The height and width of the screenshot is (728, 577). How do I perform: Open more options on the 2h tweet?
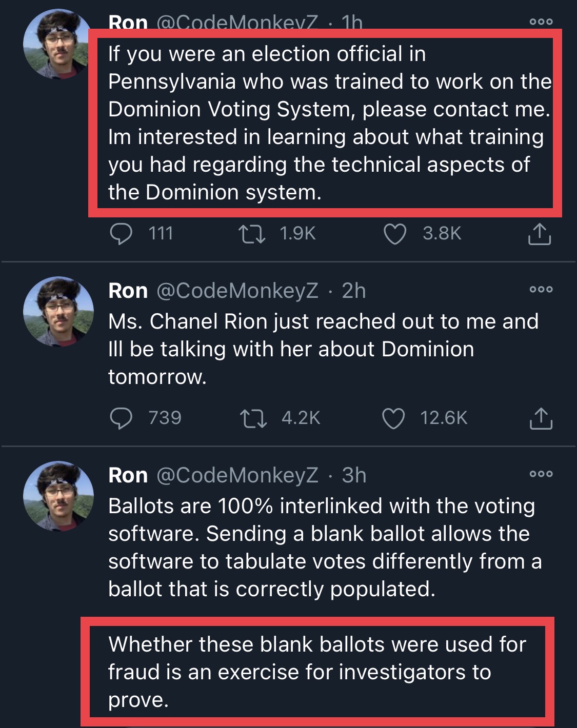(x=541, y=290)
